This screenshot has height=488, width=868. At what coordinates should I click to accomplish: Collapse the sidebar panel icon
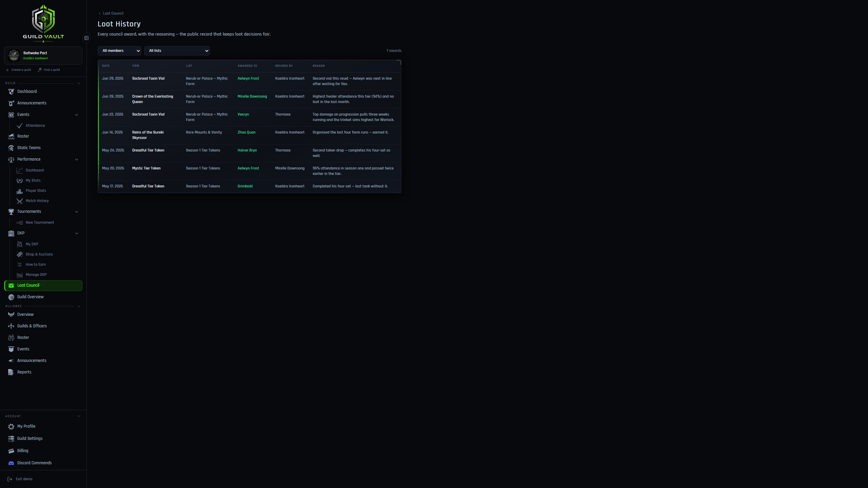click(86, 38)
